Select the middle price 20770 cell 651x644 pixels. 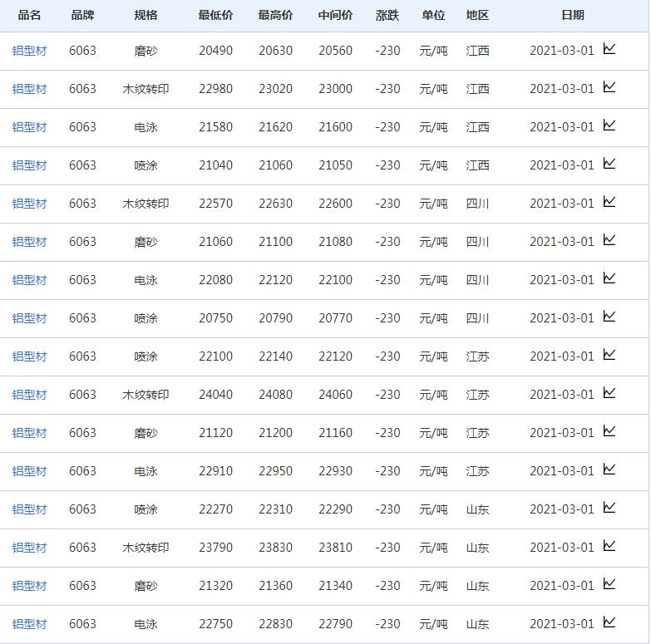coord(335,318)
